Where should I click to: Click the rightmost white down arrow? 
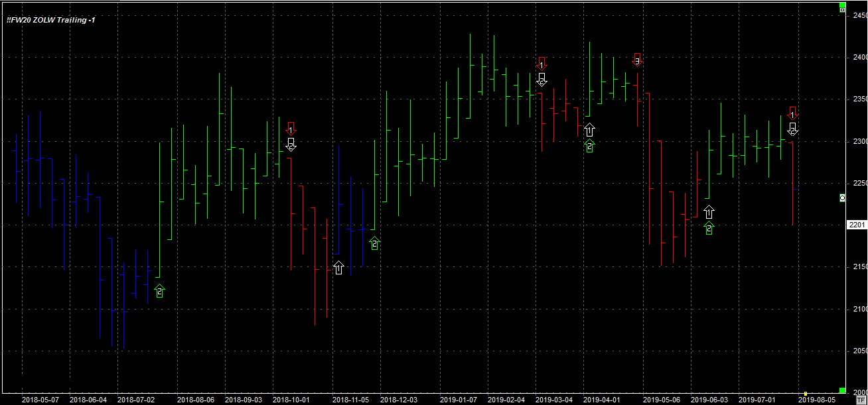(x=792, y=129)
